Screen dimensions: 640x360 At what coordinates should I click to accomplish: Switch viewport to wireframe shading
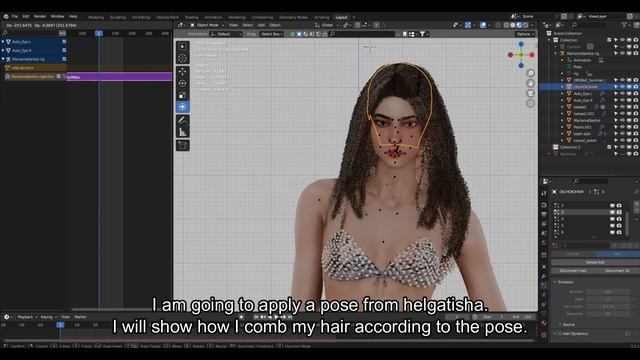tap(507, 25)
